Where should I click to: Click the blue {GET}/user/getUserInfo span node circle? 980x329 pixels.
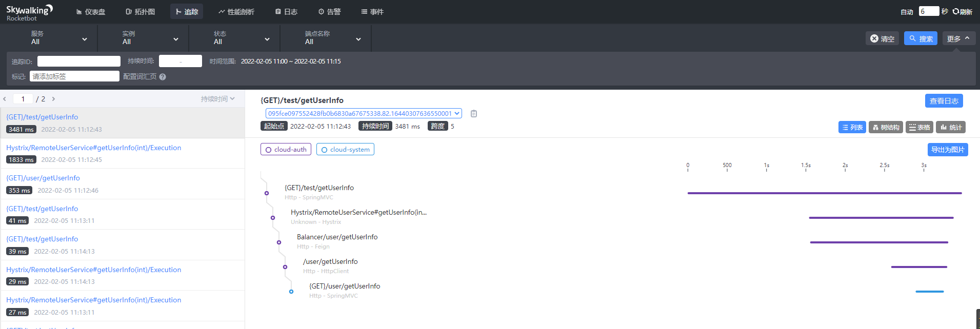[291, 292]
